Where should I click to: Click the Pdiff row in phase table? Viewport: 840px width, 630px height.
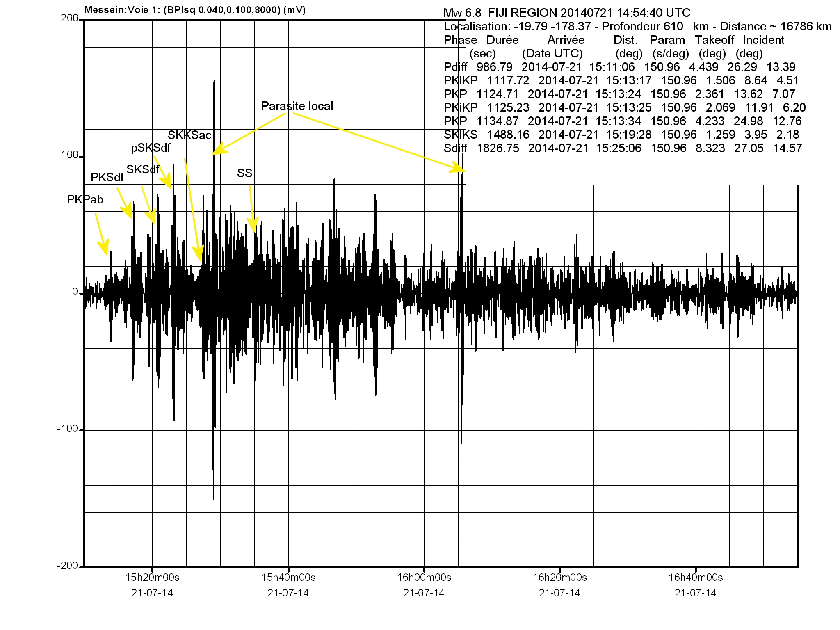pyautogui.click(x=619, y=67)
